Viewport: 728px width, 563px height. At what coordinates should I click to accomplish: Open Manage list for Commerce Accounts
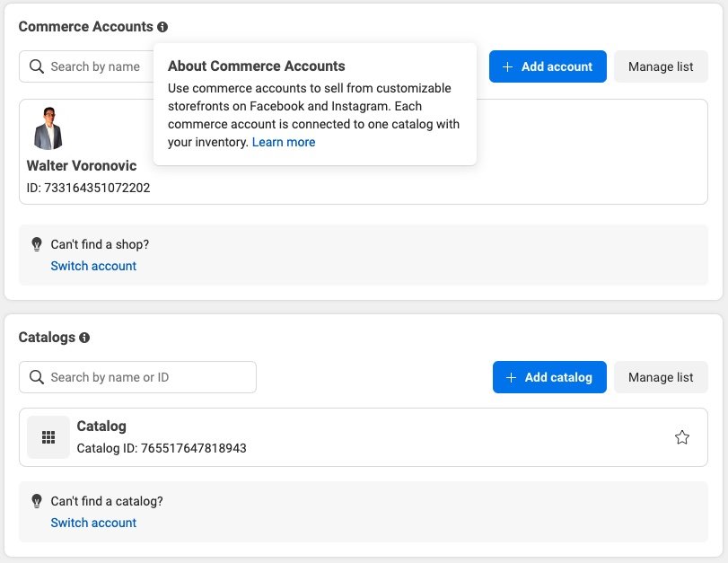pos(661,66)
